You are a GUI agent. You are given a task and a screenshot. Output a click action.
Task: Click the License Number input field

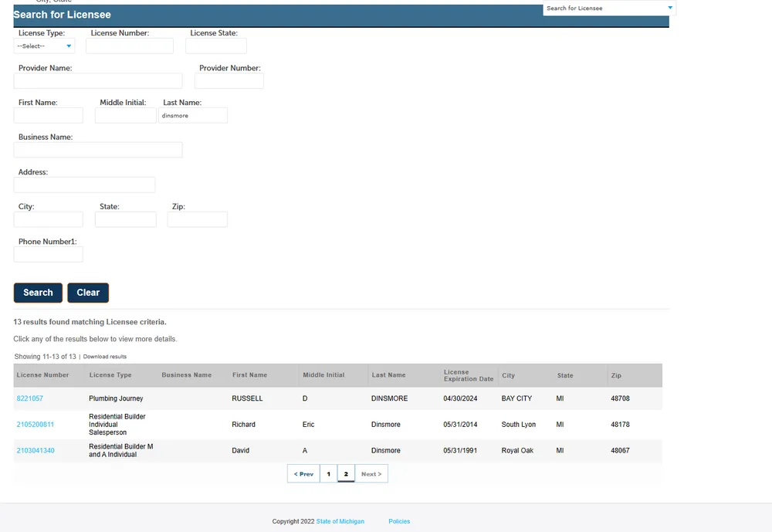pos(129,46)
